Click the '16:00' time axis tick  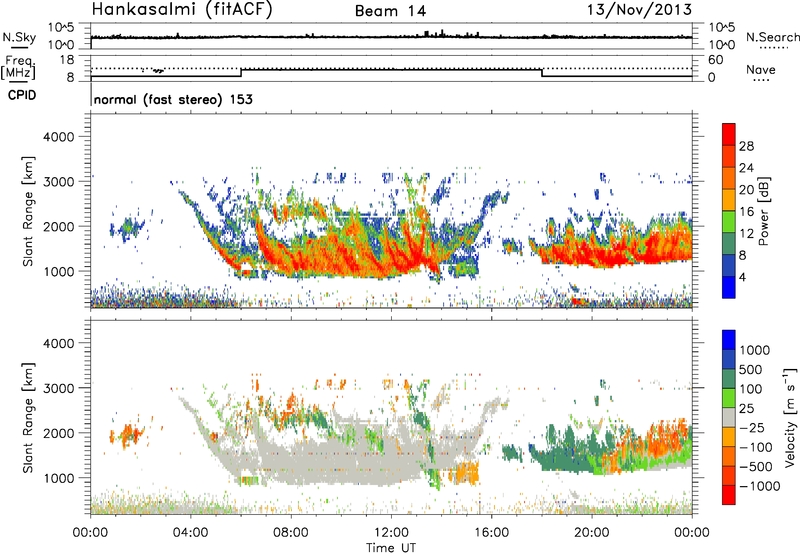click(x=491, y=533)
